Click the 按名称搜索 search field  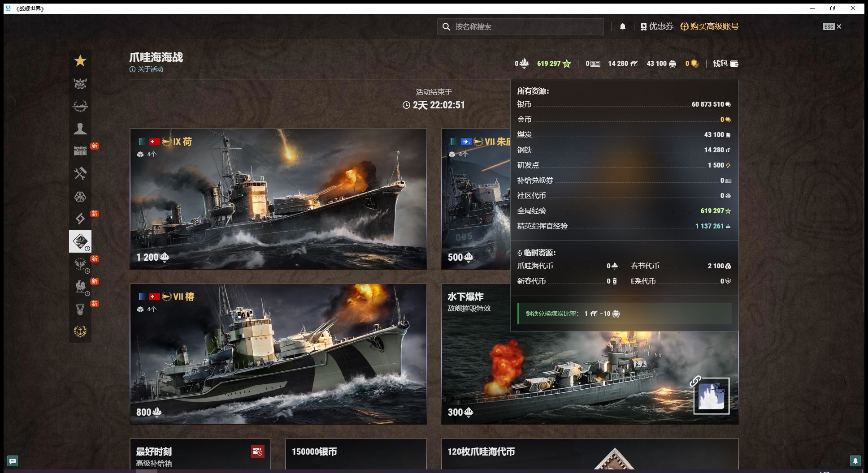[520, 26]
